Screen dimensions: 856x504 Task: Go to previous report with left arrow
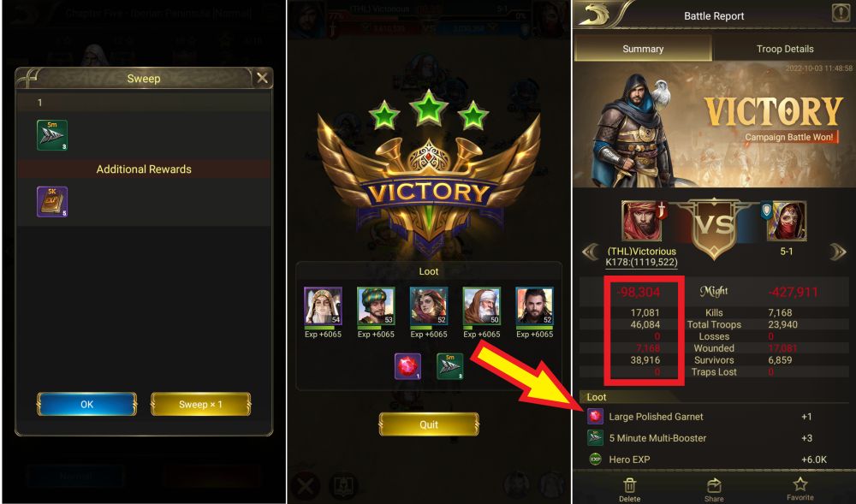pos(590,252)
